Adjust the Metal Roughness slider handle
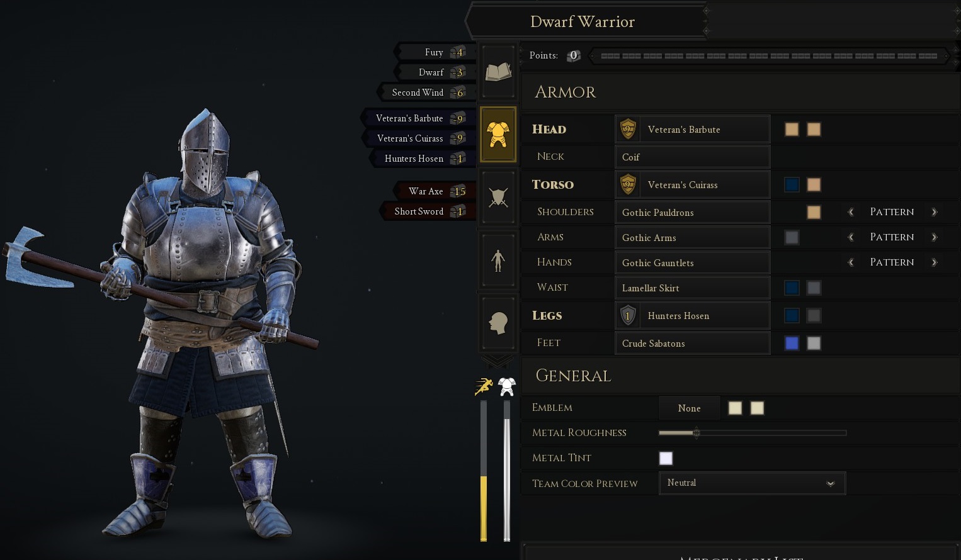Screen dimensions: 961x560 click(696, 433)
